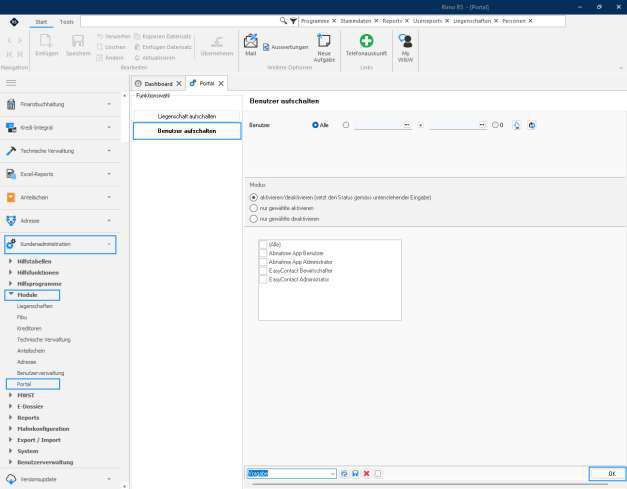The height and width of the screenshot is (489, 627).
Task: Open the lookup button of the second Benutzer range field
Action: point(482,125)
